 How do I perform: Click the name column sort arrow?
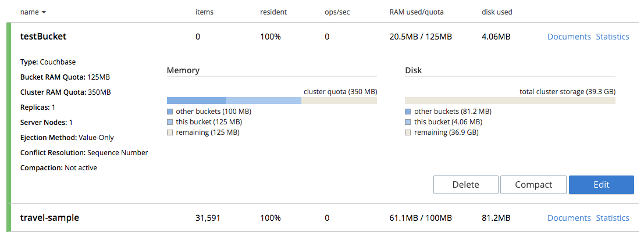[x=44, y=12]
